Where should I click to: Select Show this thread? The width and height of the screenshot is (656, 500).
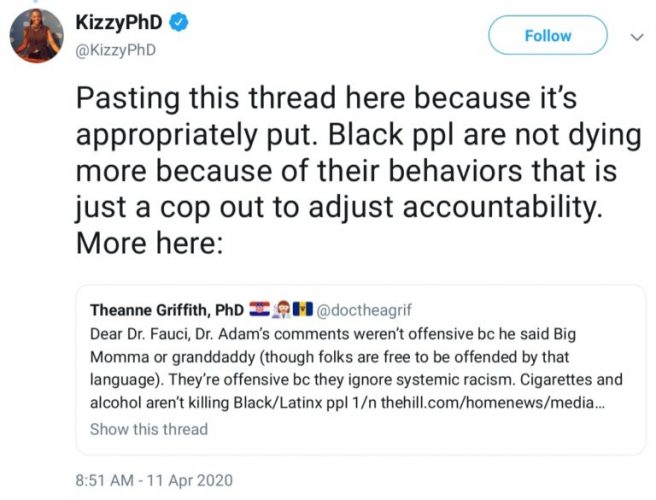click(x=148, y=429)
